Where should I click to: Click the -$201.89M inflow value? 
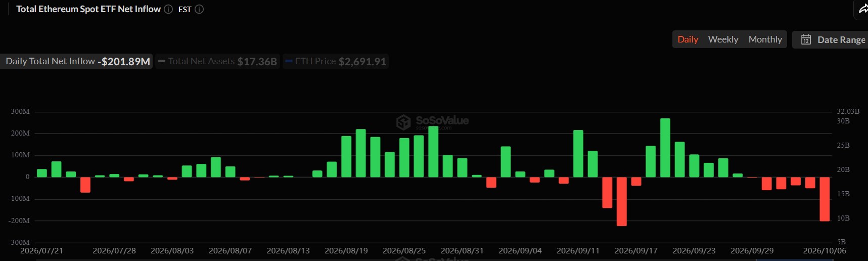pyautogui.click(x=124, y=62)
